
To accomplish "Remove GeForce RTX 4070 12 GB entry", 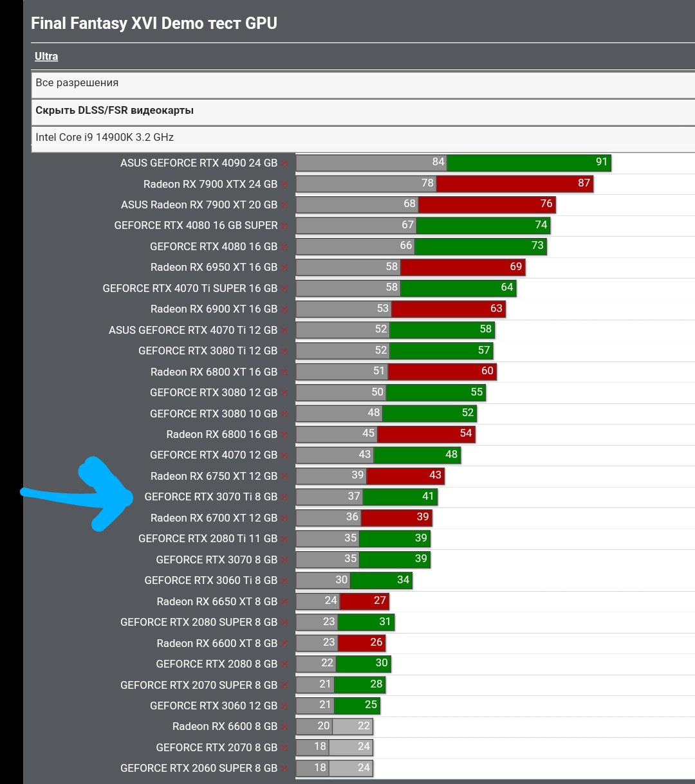I will pos(284,456).
